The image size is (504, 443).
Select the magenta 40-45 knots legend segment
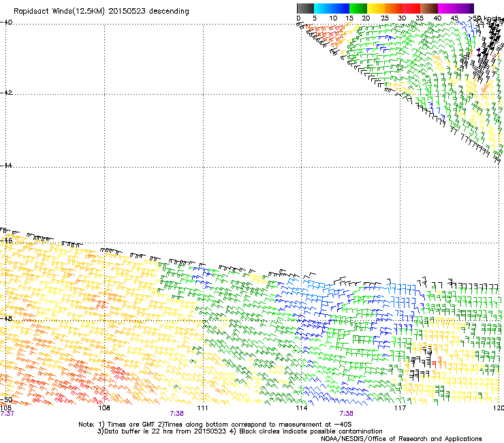point(447,8)
